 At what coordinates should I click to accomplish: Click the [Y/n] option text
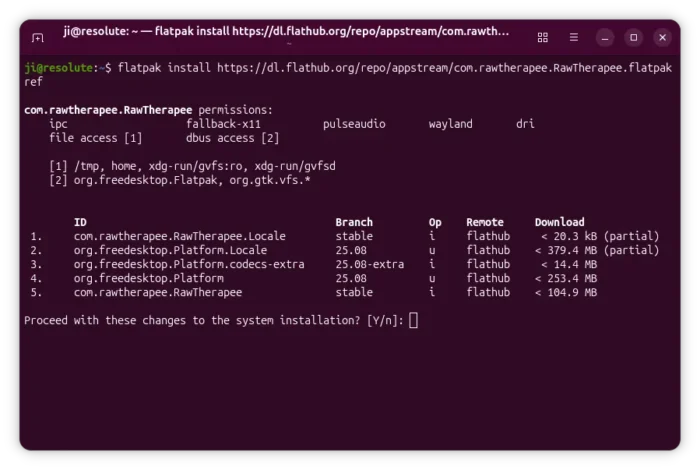[x=385, y=320]
